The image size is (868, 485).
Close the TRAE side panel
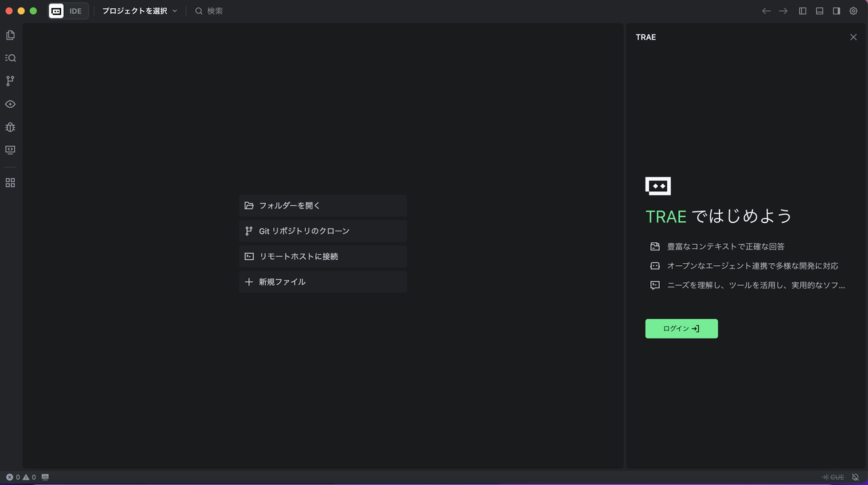click(853, 37)
